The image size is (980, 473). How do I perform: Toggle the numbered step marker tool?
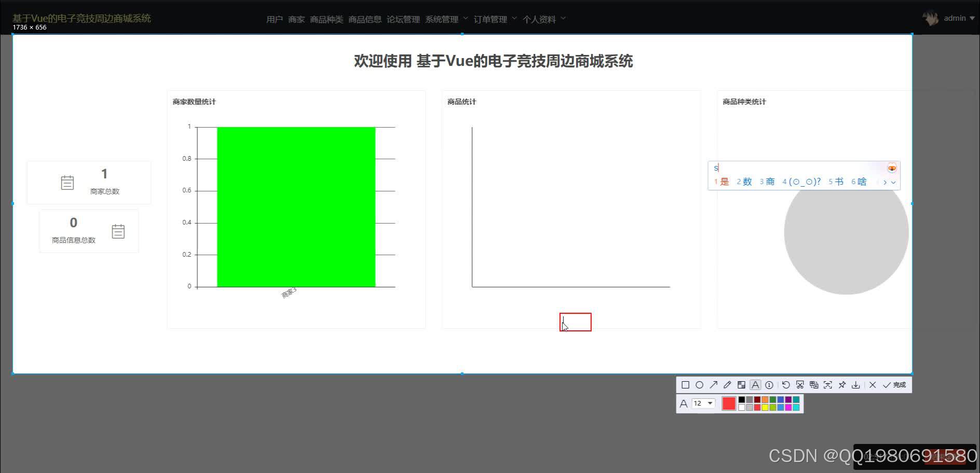769,385
